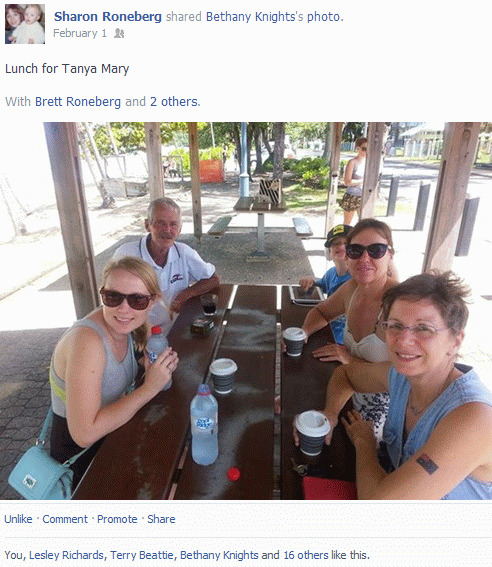Open Bethany Knights's name in post header
The image size is (492, 567).
click(x=251, y=17)
